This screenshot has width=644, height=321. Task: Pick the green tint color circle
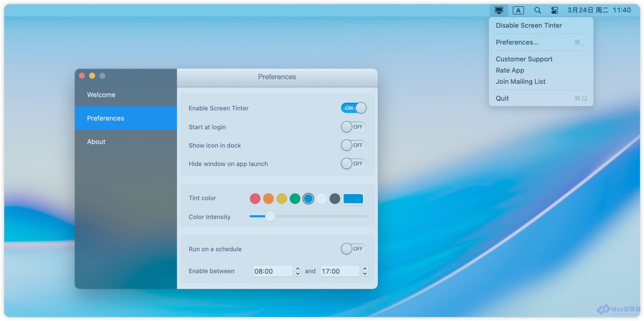(295, 199)
